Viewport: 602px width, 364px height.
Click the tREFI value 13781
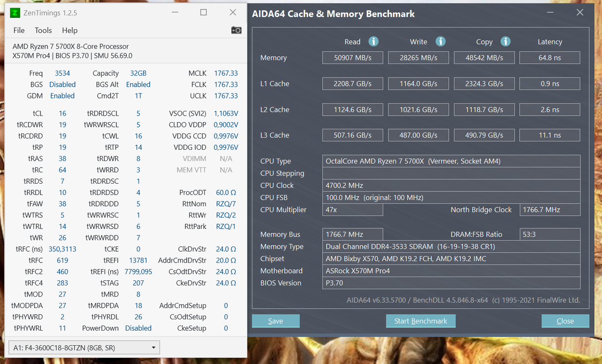[138, 260]
